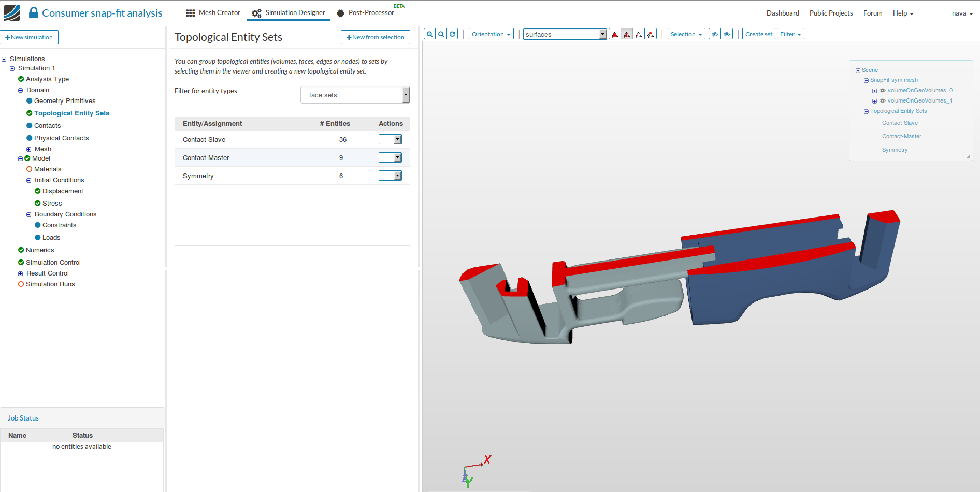The image size is (980, 492).
Task: Toggle visibility of volumeOnGeoVolumes_1
Action: [883, 100]
